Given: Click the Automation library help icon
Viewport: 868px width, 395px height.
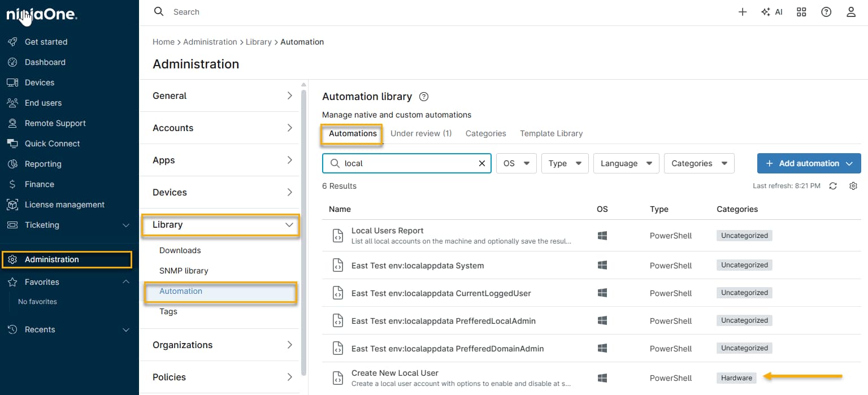Looking at the screenshot, I should coord(424,97).
